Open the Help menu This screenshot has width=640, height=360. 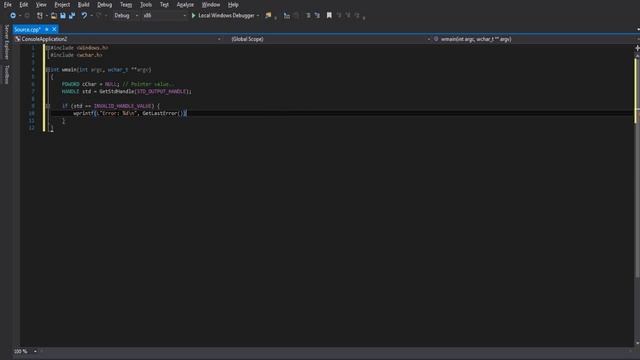(233, 4)
